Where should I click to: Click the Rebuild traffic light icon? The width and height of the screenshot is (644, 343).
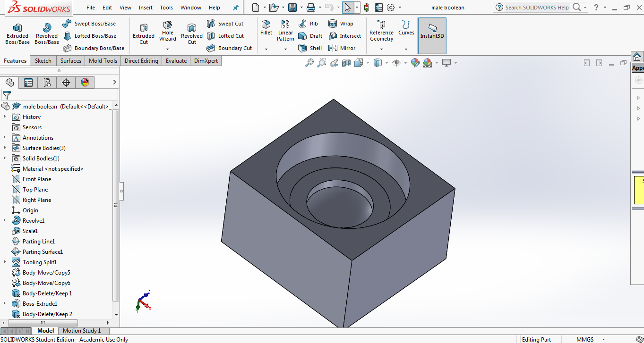(x=367, y=8)
